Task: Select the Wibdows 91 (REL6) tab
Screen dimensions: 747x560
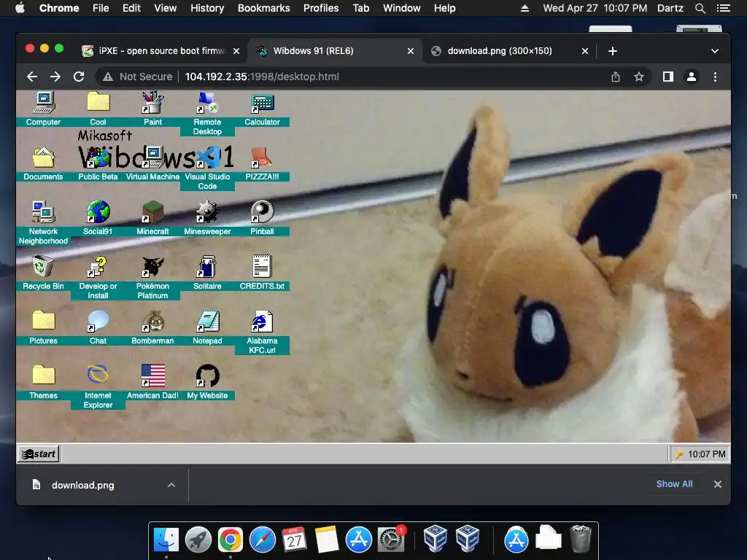Action: (335, 51)
